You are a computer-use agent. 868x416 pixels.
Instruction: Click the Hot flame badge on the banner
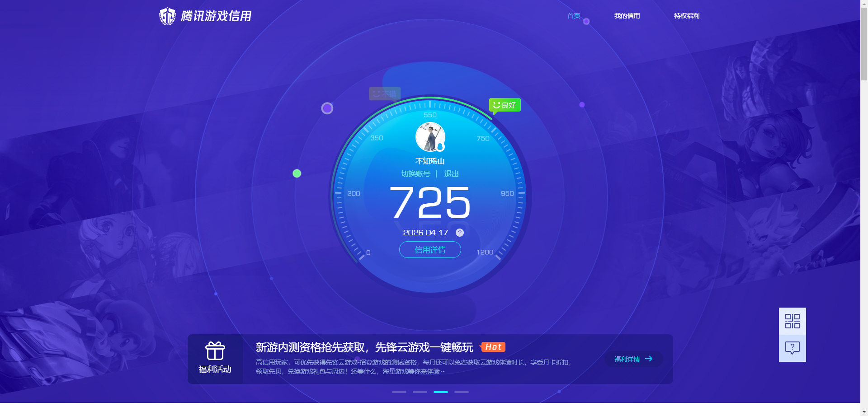coord(493,347)
